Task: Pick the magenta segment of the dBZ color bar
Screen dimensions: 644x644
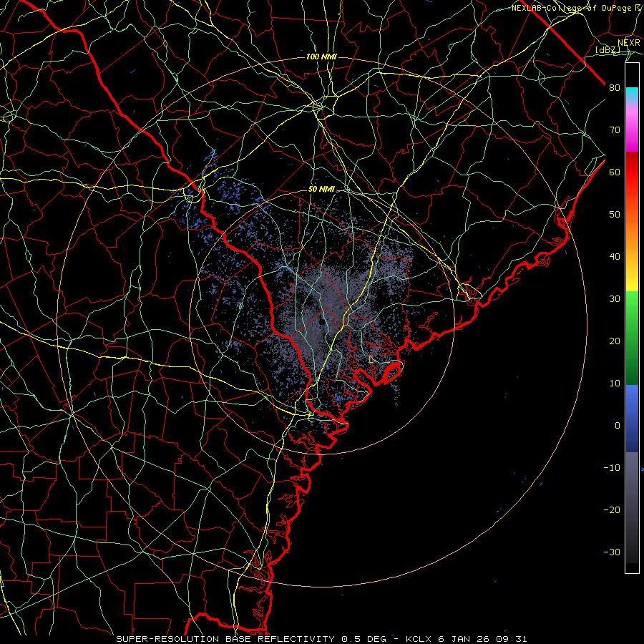Action: pyautogui.click(x=632, y=132)
